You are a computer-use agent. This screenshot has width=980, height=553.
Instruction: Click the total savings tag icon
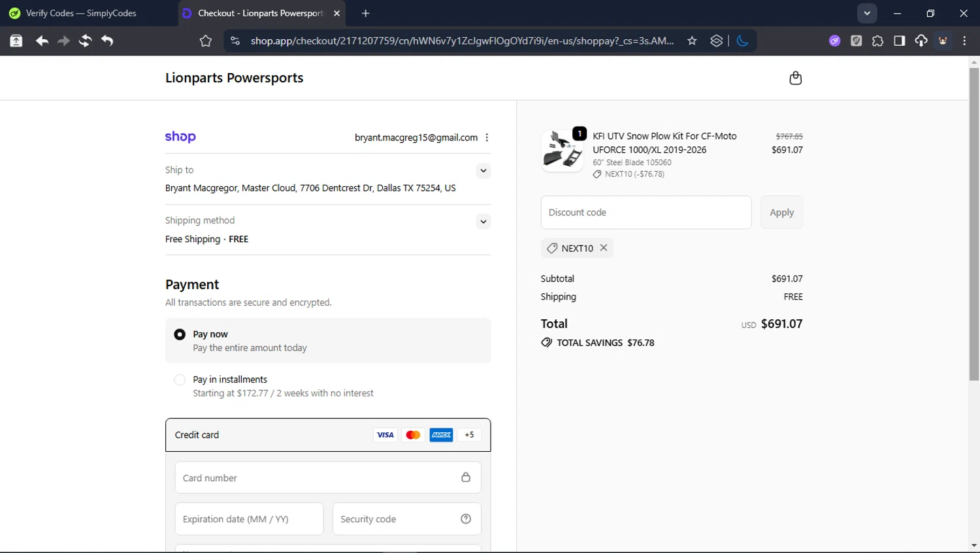coord(546,343)
